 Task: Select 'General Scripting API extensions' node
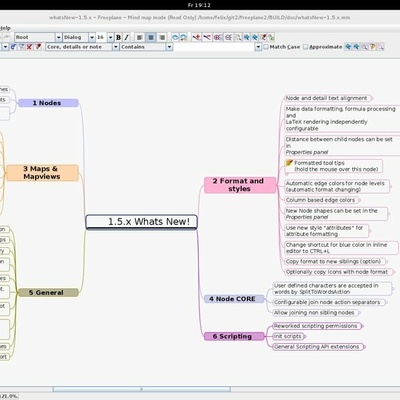(318, 347)
